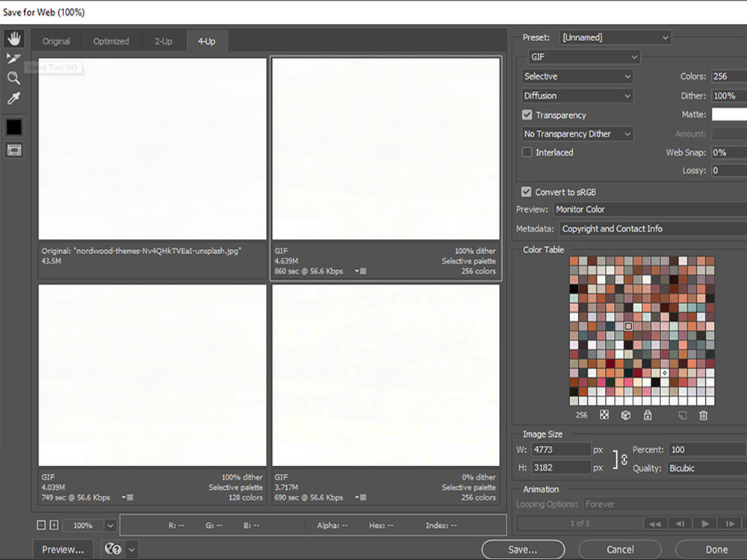Select the Eyedropper tool
Viewport: 747px width, 560px height.
pos(13,98)
